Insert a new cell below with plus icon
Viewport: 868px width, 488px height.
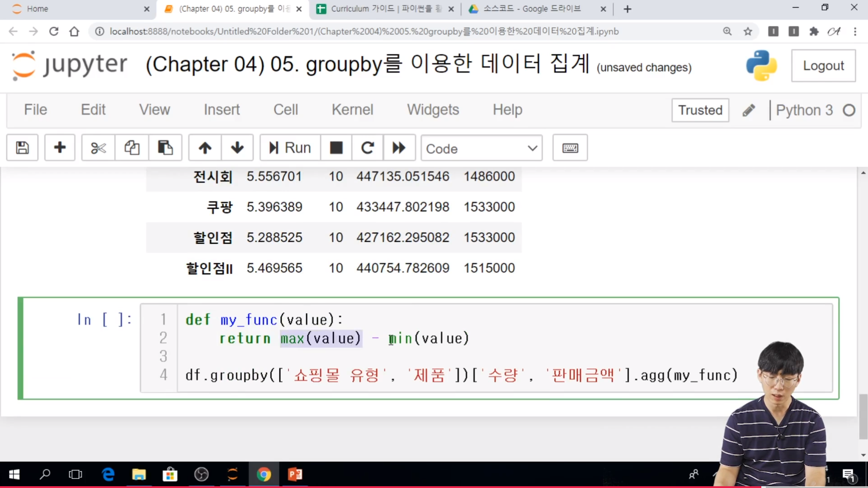pos(60,148)
